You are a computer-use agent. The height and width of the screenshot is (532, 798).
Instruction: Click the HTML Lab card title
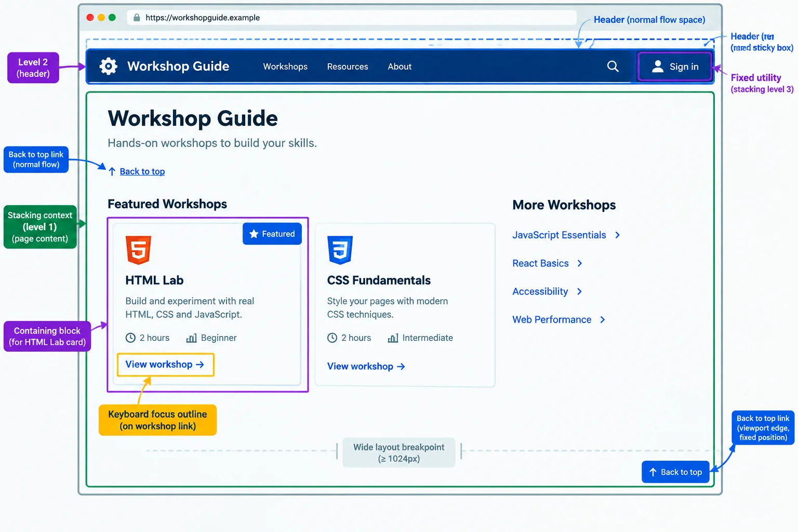154,281
